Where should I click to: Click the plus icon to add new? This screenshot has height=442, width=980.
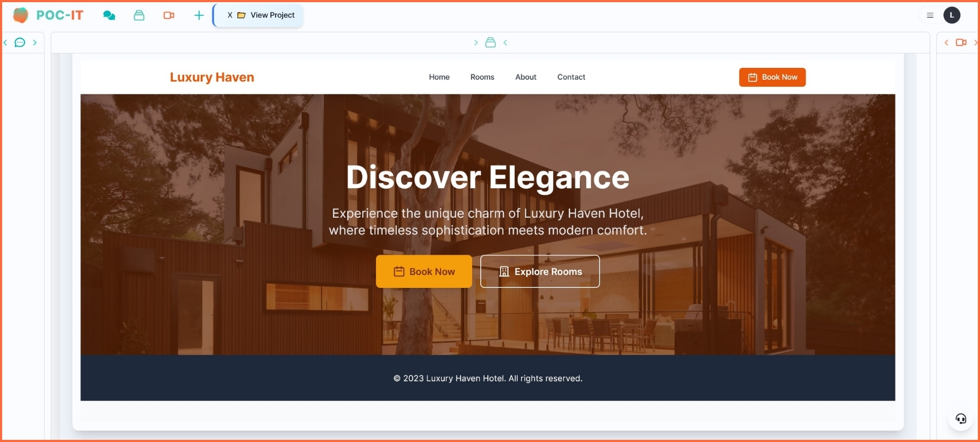199,15
